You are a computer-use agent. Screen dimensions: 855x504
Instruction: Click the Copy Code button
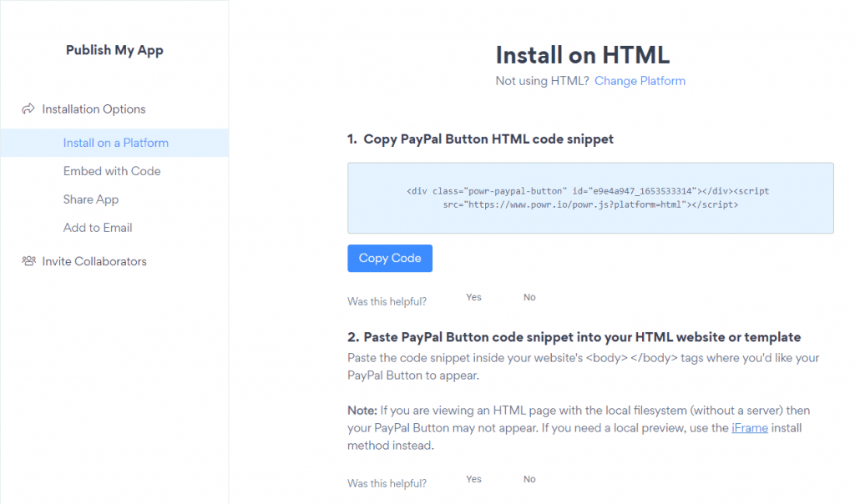click(390, 259)
